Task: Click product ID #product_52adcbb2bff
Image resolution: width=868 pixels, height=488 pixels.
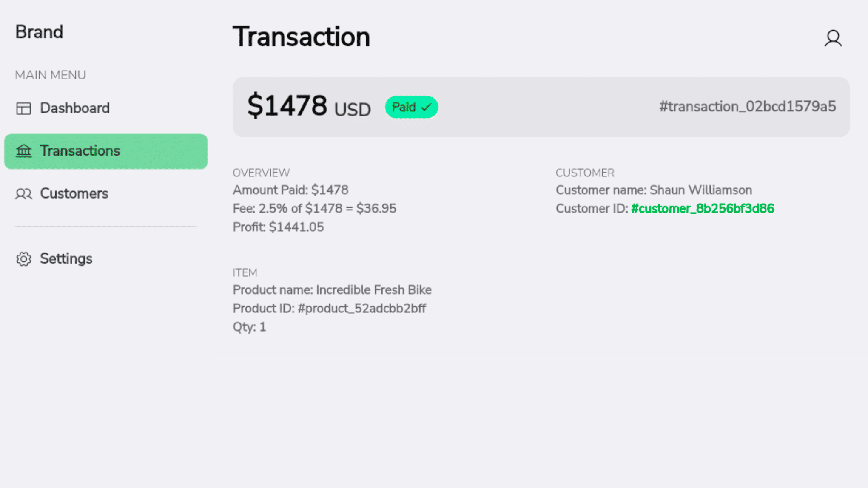Action: tap(361, 309)
